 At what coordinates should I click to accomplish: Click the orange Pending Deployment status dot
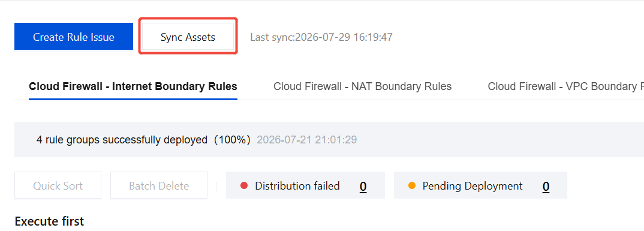(412, 186)
